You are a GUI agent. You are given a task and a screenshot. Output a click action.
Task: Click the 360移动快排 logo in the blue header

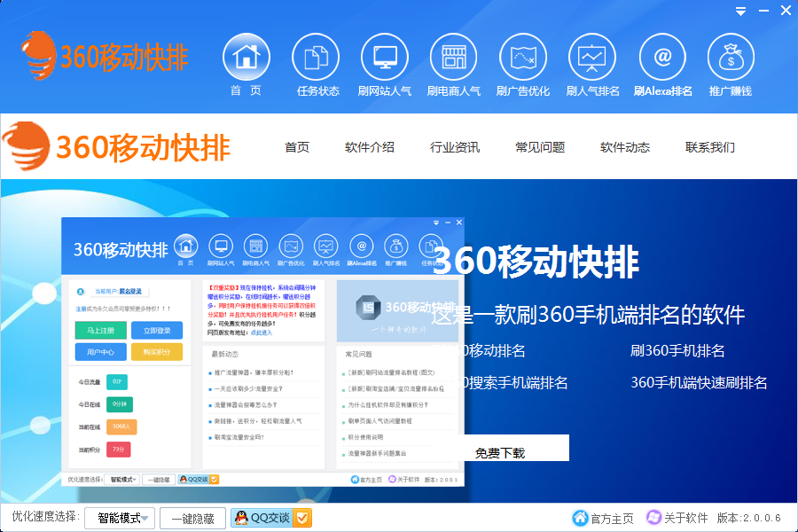coord(105,56)
